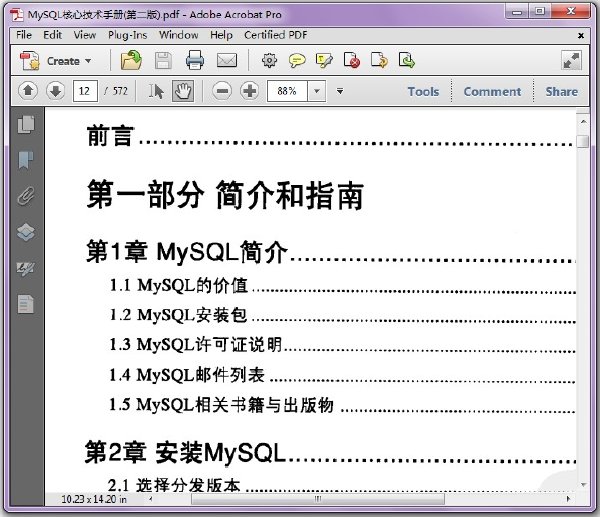
Task: Print the document with the printer icon
Action: 195,60
